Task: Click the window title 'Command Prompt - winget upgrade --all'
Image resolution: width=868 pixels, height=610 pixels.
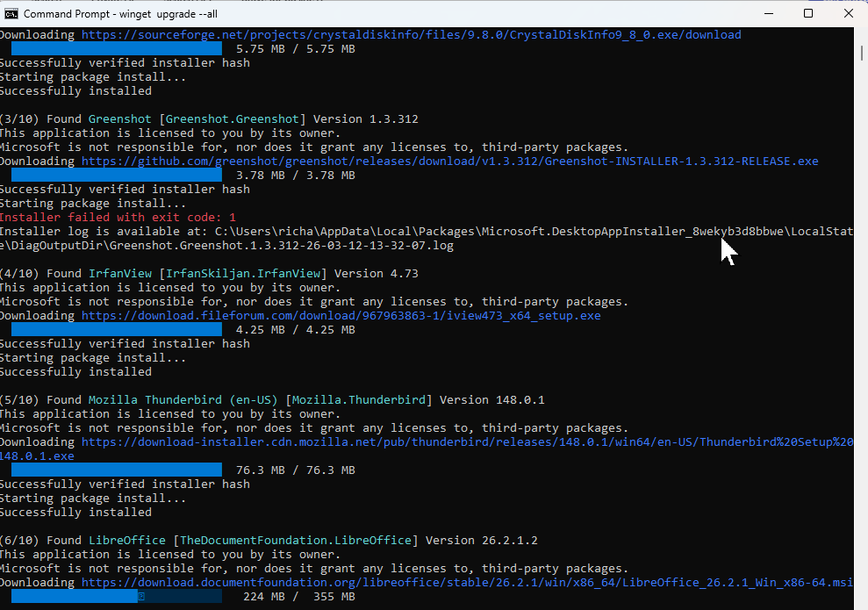Action: tap(120, 14)
